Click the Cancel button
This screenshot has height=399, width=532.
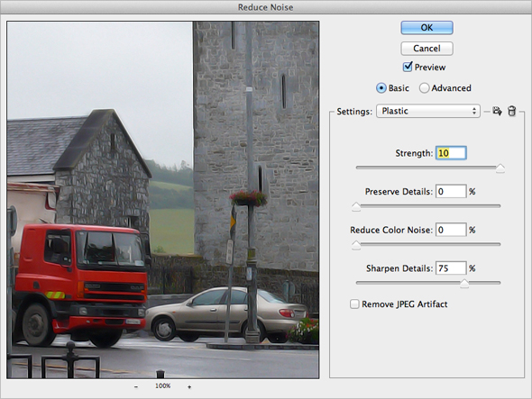(x=427, y=49)
